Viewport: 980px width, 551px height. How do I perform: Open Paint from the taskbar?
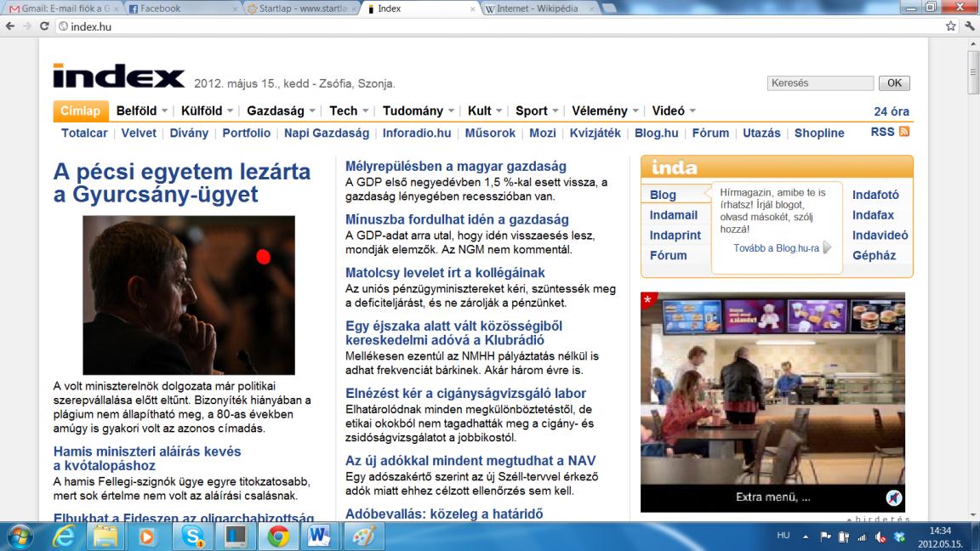[x=363, y=537]
